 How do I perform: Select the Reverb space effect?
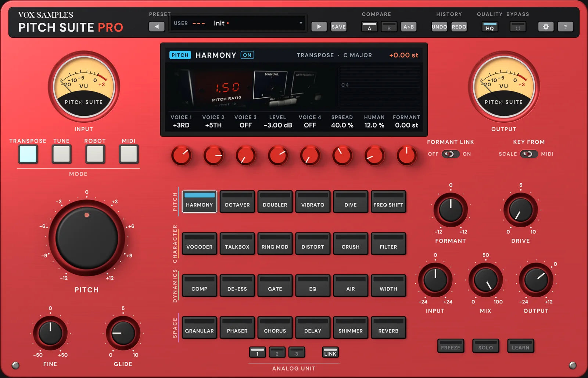[x=388, y=327]
